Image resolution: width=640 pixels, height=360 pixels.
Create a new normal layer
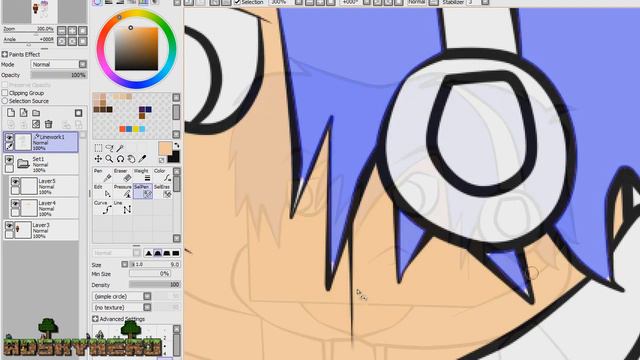tap(11, 113)
